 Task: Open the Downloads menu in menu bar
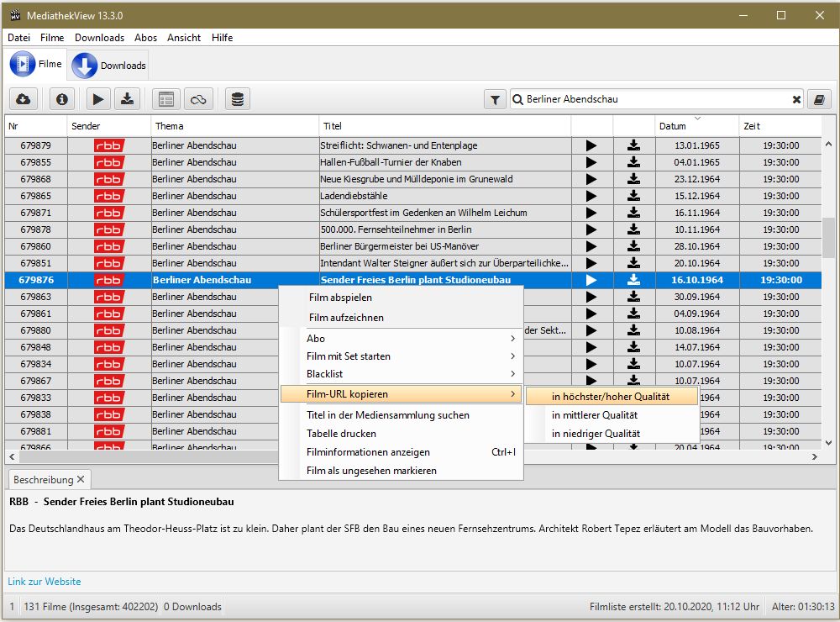coord(100,38)
